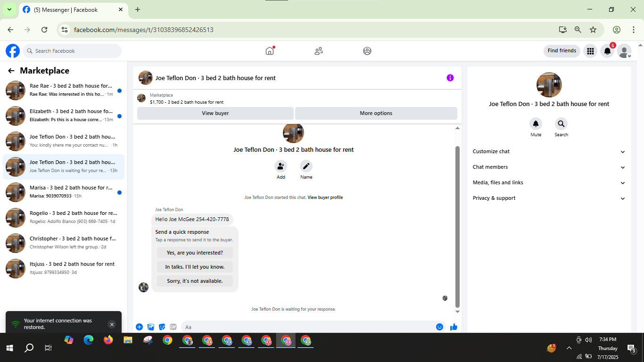
Task: Bookmark this page with the star icon
Action: [593, 30]
